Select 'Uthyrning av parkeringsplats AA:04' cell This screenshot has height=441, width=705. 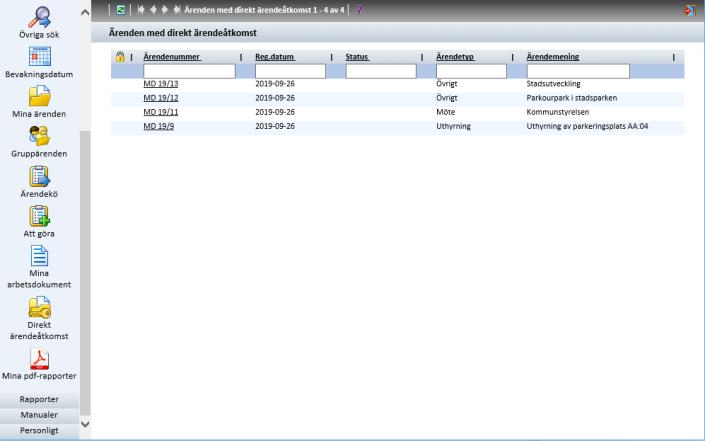click(x=587, y=127)
